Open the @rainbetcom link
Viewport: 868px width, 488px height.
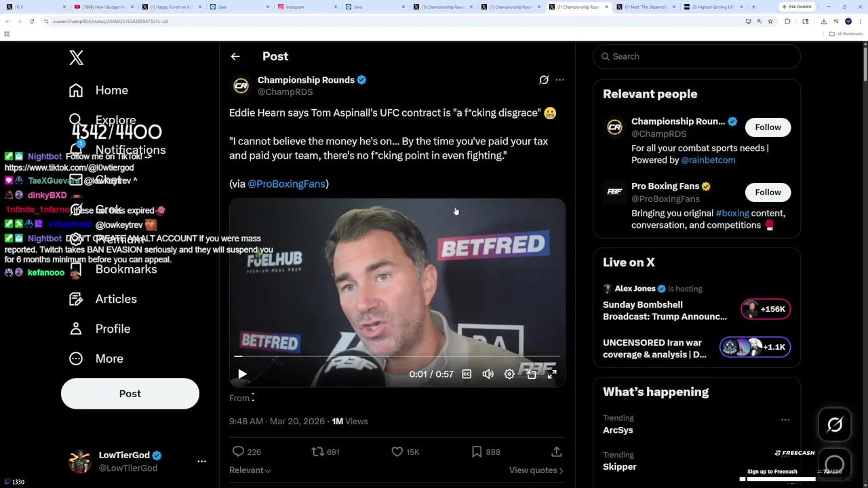(708, 160)
